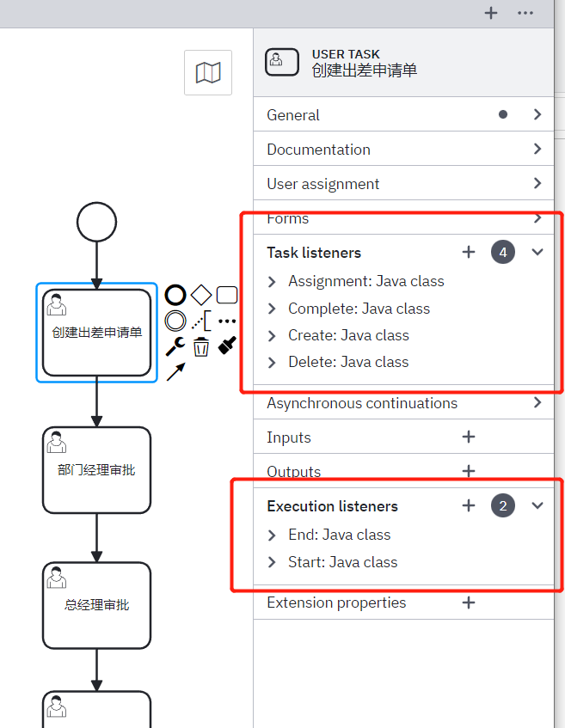Click wrench change type icon
Viewport: 565px width, 728px height.
click(175, 346)
